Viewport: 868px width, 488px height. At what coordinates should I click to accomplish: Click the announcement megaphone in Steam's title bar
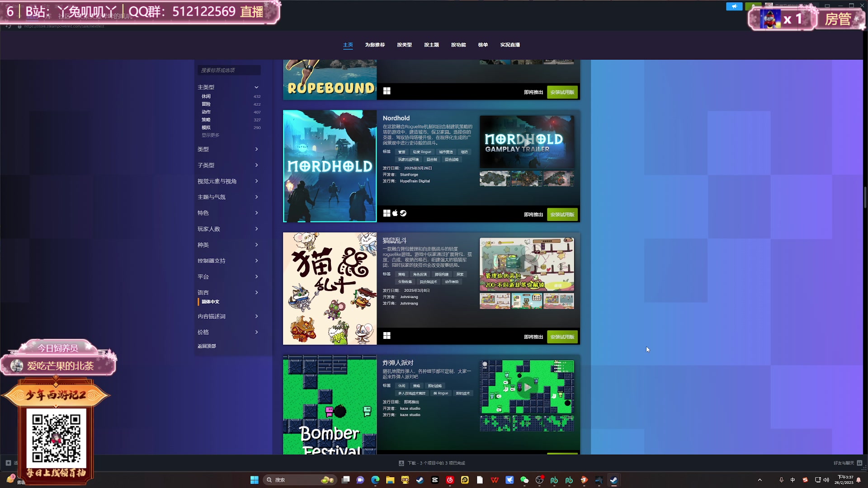(x=734, y=6)
